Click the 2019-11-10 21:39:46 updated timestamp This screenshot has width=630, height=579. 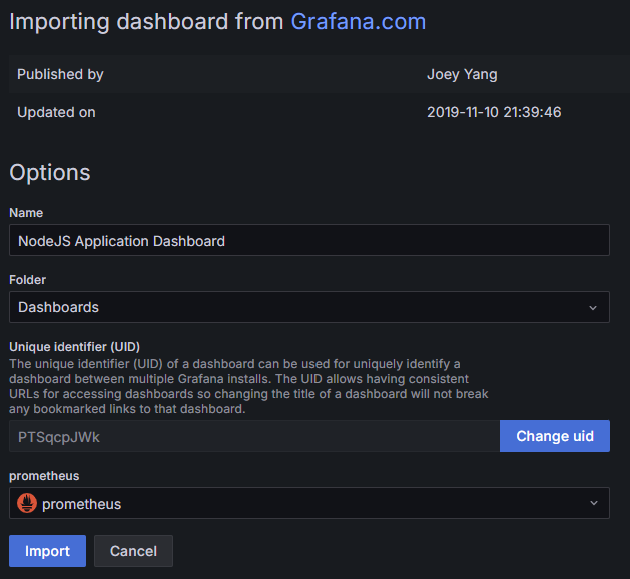494,112
